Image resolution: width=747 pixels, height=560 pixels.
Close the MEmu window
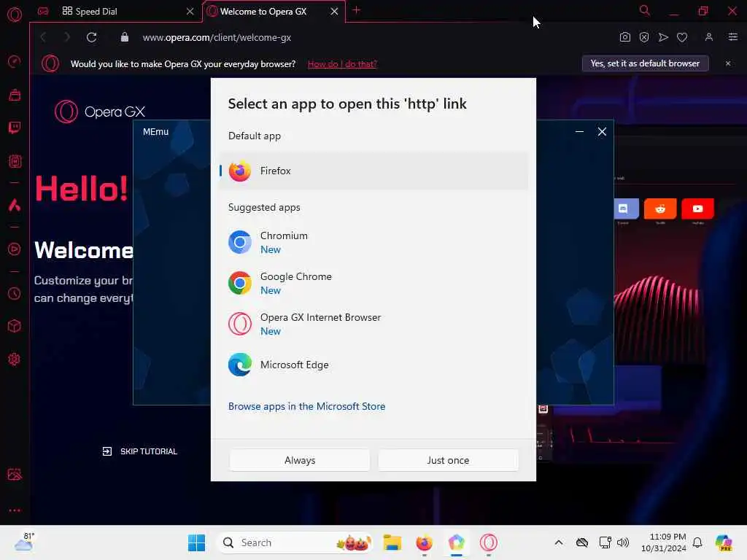pyautogui.click(x=602, y=131)
